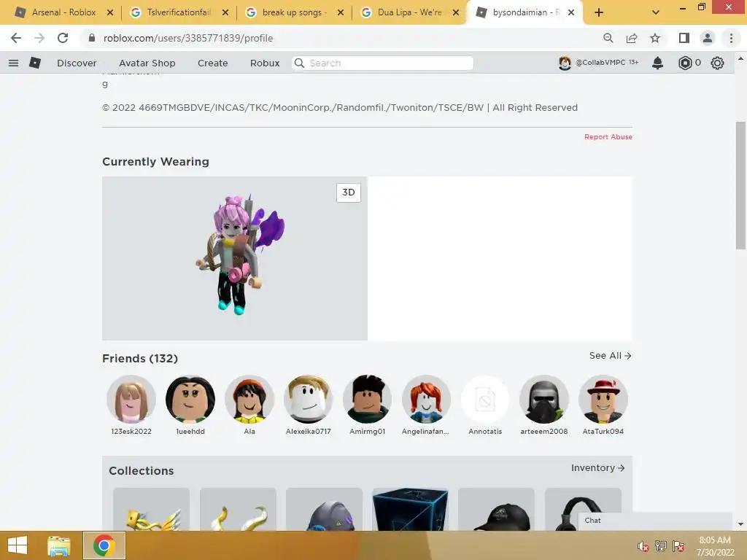Open the settings gear in Roblox header
Viewport: 747px width, 560px height.
(x=717, y=63)
